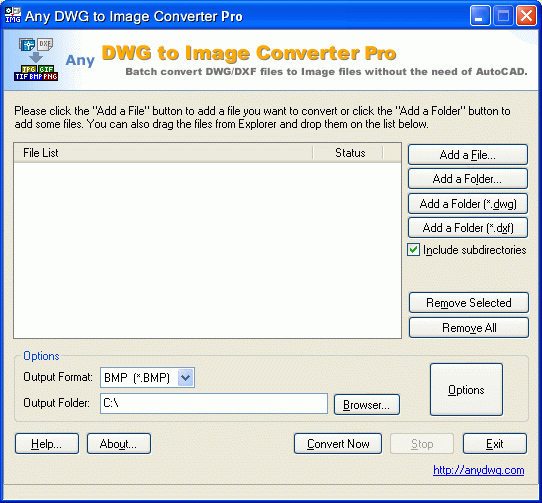This screenshot has width=542, height=503.
Task: Minimize the converter window
Action: (x=480, y=16)
